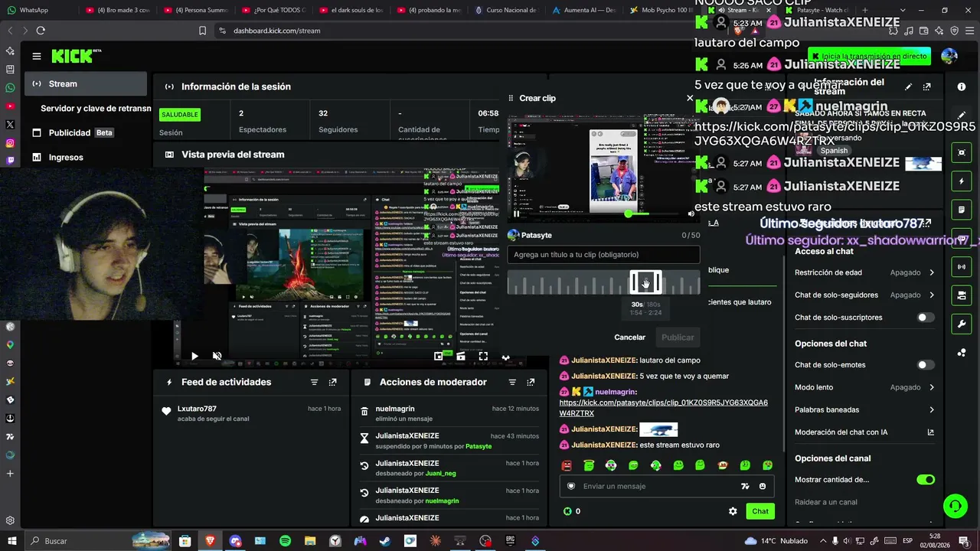Click Inicia la transmisión en directo
This screenshot has height=551, width=980.
click(x=868, y=56)
